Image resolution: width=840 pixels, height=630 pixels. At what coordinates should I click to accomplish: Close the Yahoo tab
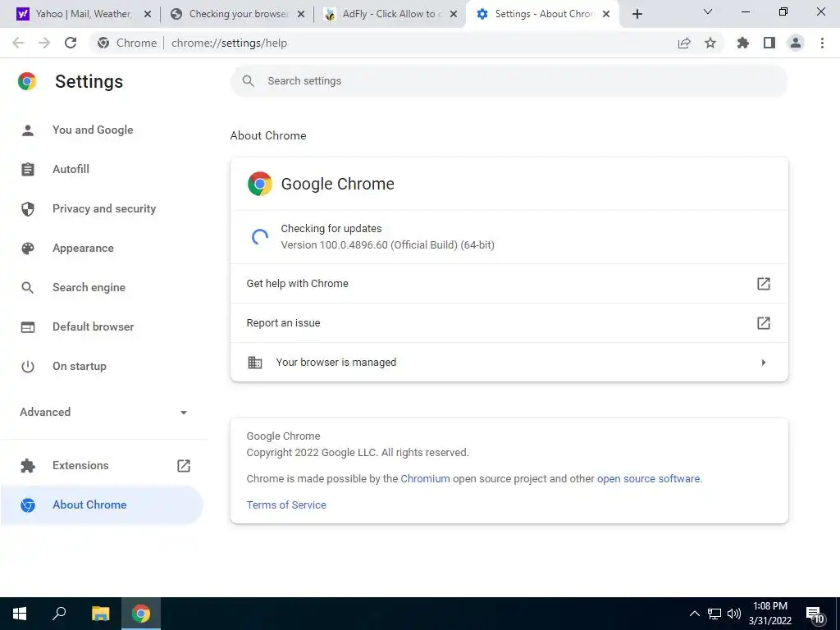(148, 14)
